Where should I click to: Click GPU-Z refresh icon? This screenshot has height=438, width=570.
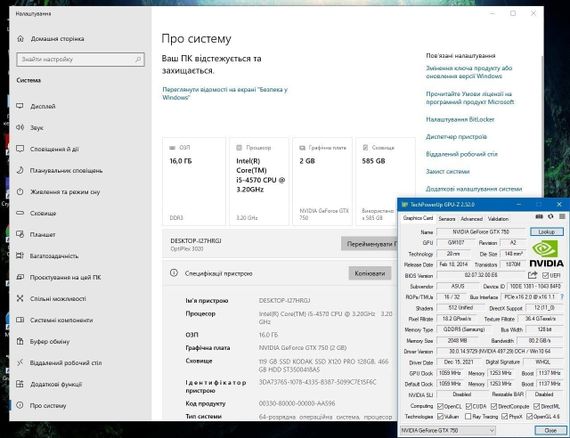(x=551, y=217)
